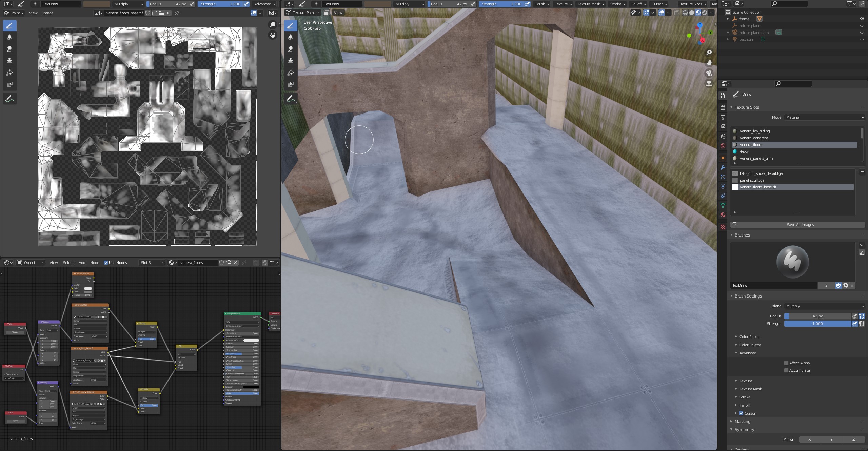Viewport: 868px width, 451px height.
Task: Select the Mask tool in image editor
Action: tap(9, 84)
